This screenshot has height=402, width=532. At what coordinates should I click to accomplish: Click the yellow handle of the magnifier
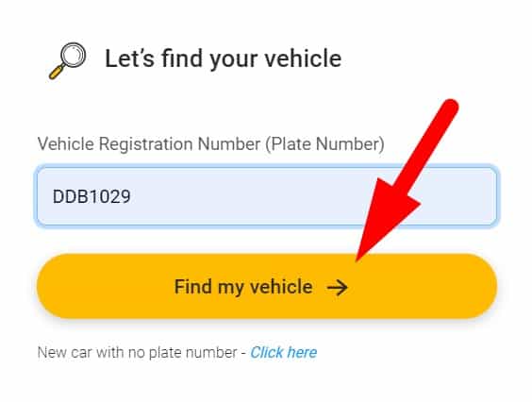[x=57, y=73]
